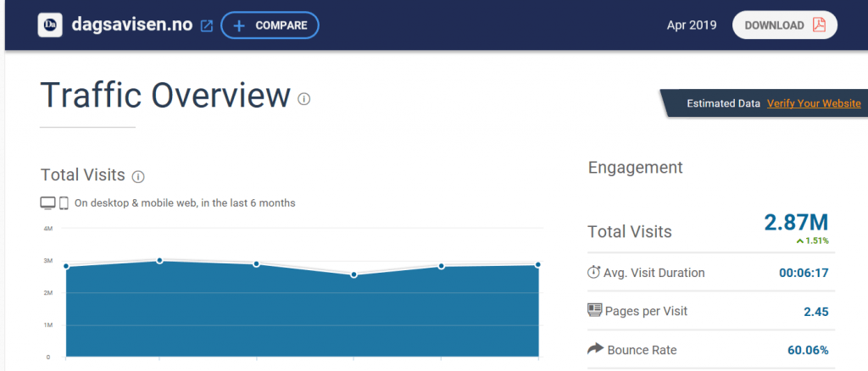
Task: Click the info icon next to Total Visits
Action: (139, 176)
